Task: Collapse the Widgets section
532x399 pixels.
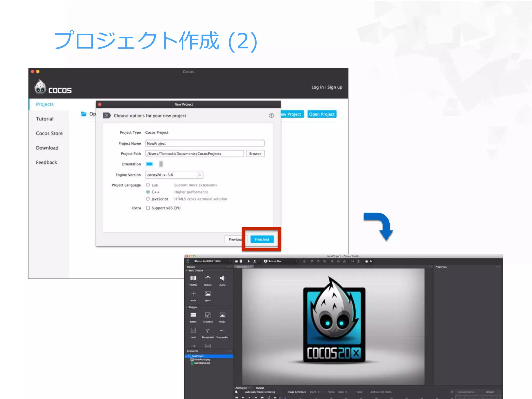Action: coord(187,307)
